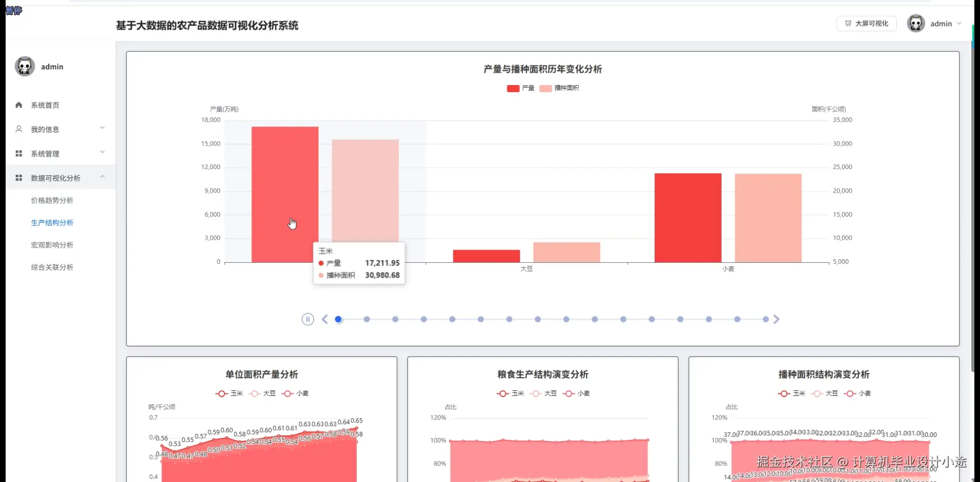This screenshot has width=980, height=482.
Task: Click the 小麦 产量 bar in the top chart
Action: point(688,218)
